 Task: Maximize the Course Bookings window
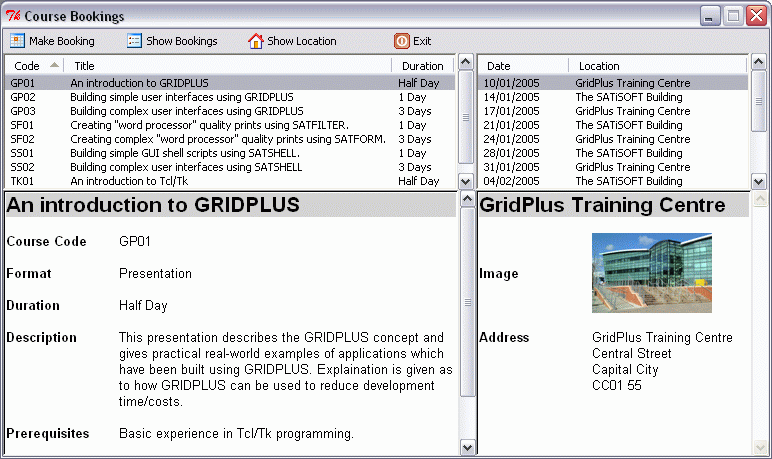point(733,16)
